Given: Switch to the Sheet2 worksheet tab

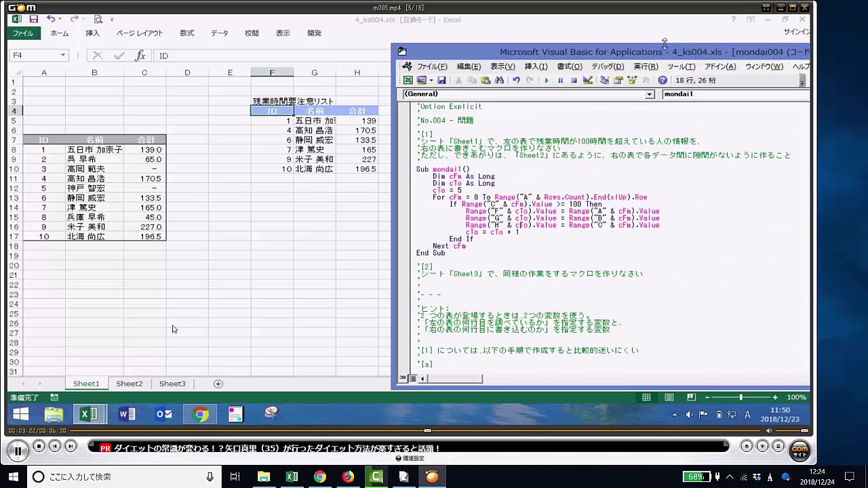Looking at the screenshot, I should click(x=129, y=384).
